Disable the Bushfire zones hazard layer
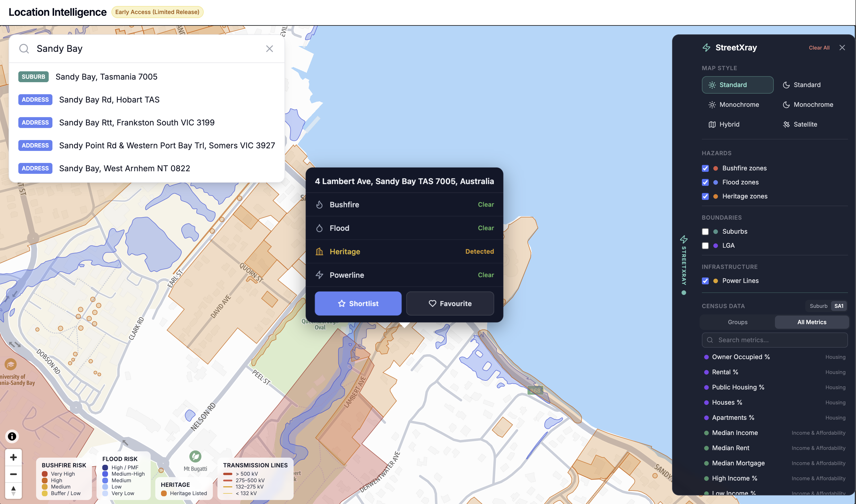 click(x=706, y=168)
